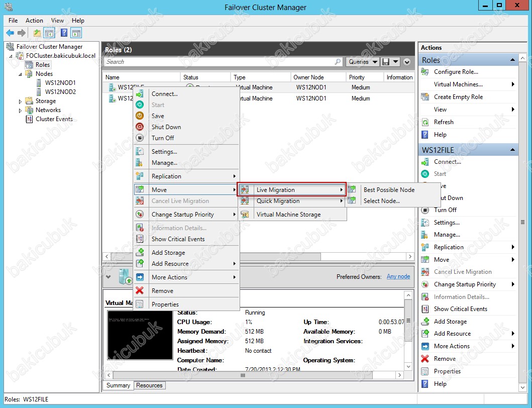
Task: Click Add Storage icon in Actions pane
Action: 425,322
